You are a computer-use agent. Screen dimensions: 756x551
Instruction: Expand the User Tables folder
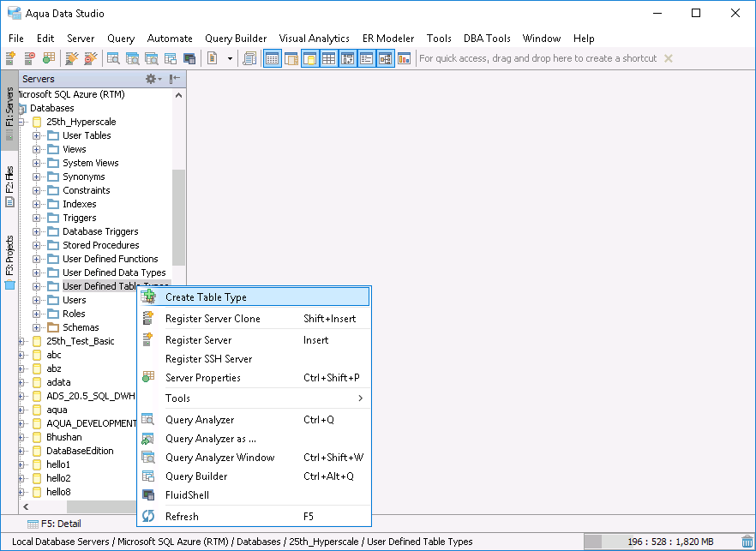[x=36, y=135]
